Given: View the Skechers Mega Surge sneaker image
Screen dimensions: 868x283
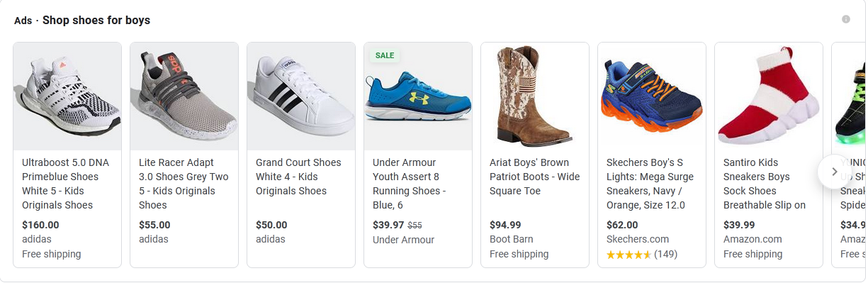Looking at the screenshot, I should pos(652,96).
